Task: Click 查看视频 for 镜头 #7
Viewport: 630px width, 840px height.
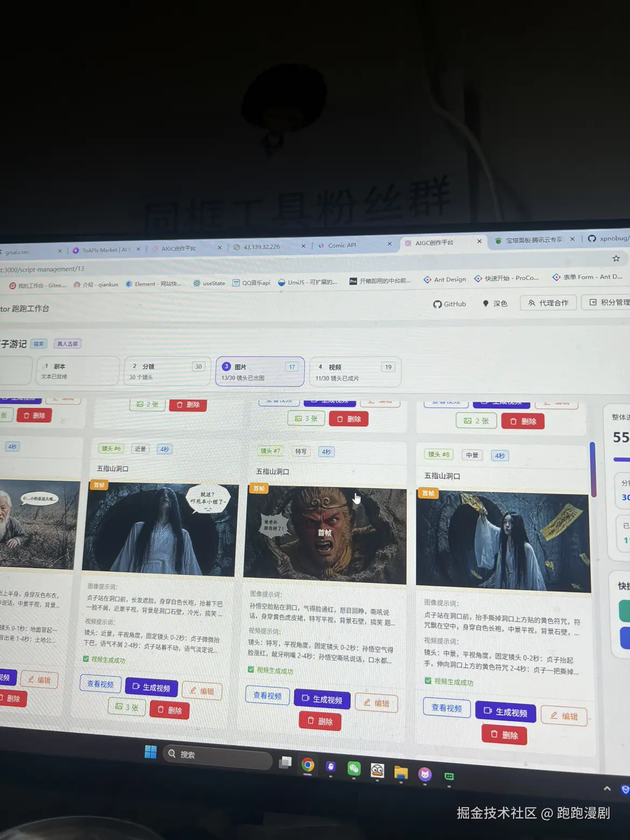Action: point(268,695)
